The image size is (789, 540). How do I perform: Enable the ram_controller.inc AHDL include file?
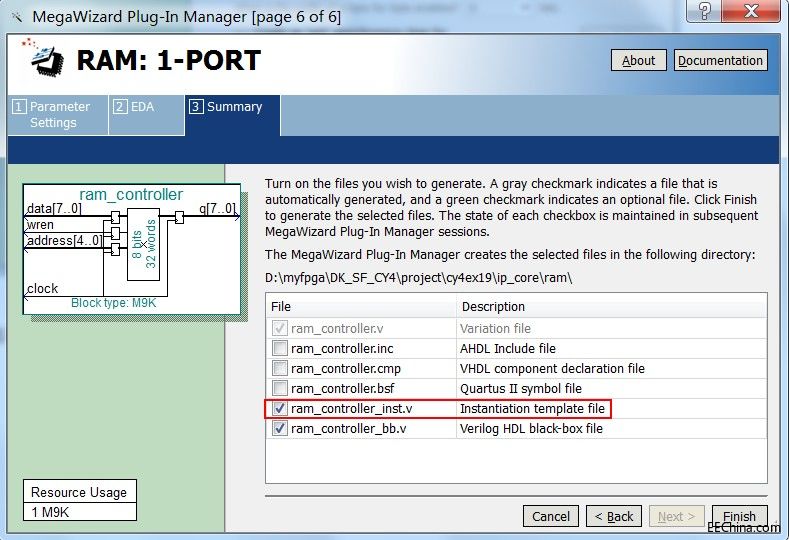click(279, 348)
